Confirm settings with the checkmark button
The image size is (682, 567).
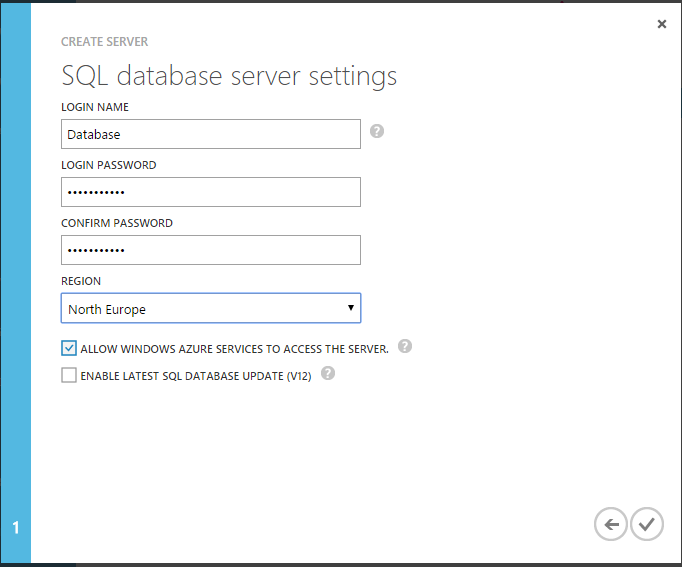click(647, 524)
